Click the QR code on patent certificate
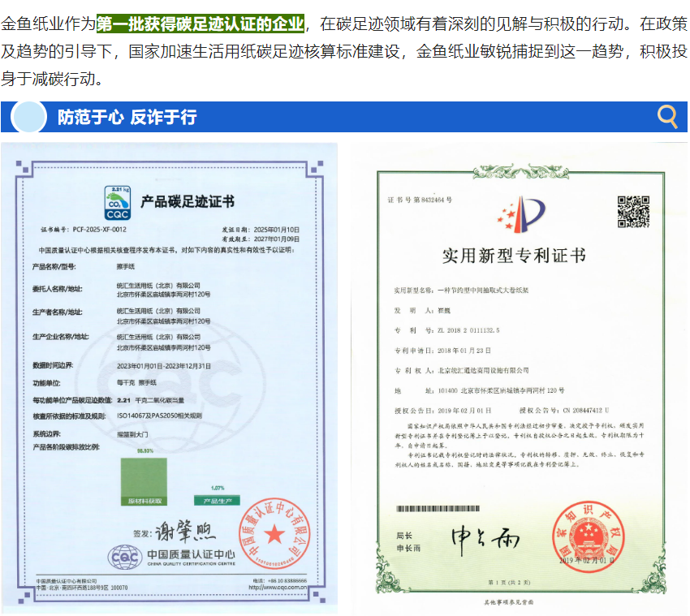Screen dimensions: 690x616 [633, 212]
